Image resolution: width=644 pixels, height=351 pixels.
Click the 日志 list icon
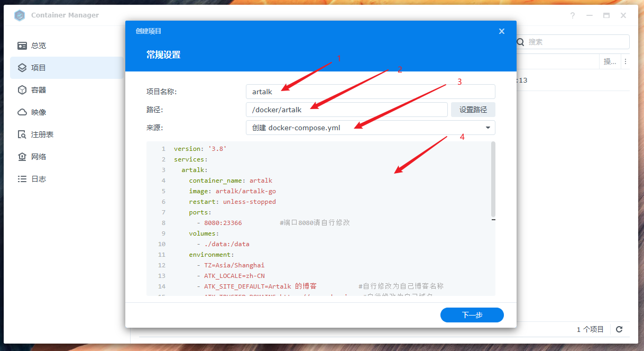[22, 179]
